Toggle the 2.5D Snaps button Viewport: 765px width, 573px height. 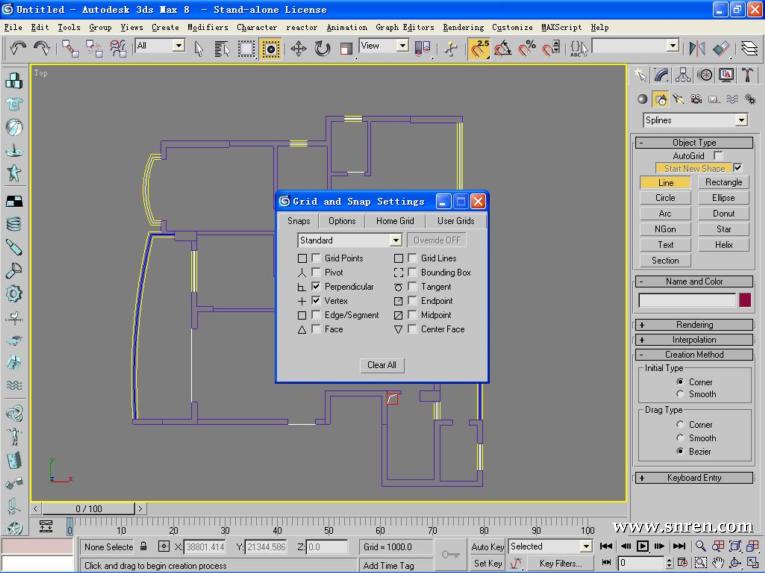[x=479, y=48]
